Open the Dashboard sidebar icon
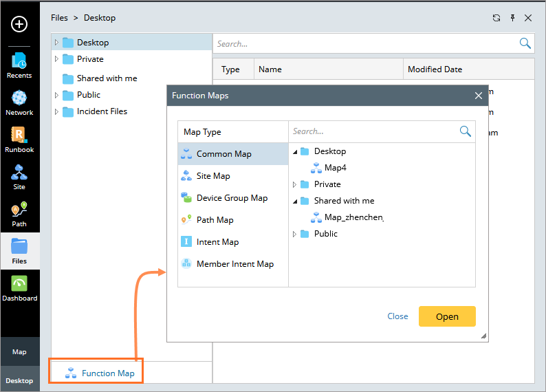The image size is (546, 392). 19,287
